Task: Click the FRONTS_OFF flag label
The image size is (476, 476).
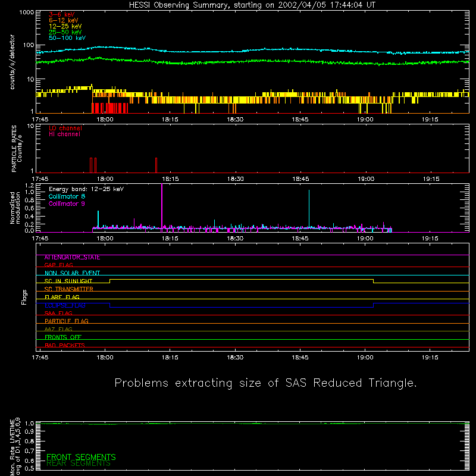Action: pyautogui.click(x=63, y=337)
